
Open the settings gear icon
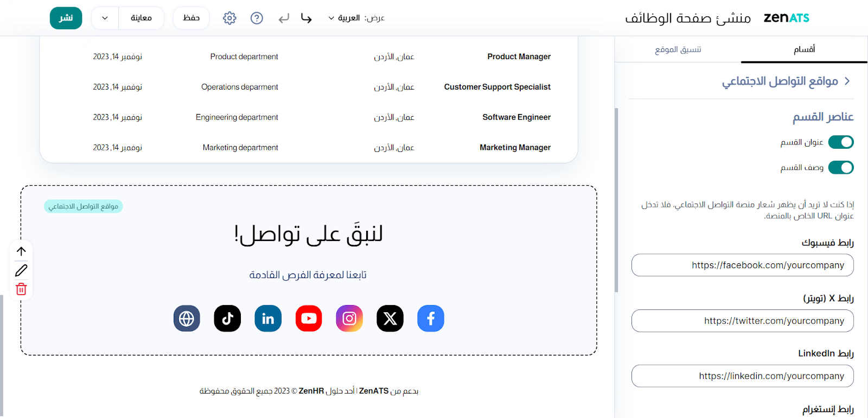coord(229,18)
